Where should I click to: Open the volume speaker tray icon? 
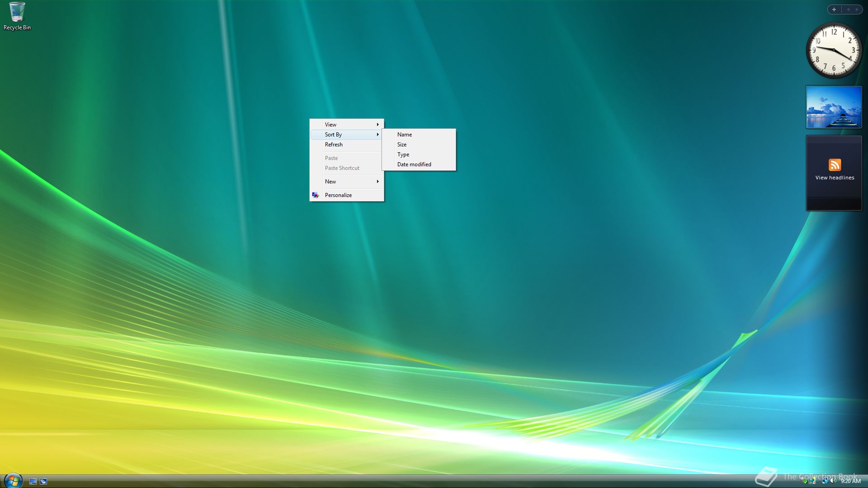tap(833, 480)
